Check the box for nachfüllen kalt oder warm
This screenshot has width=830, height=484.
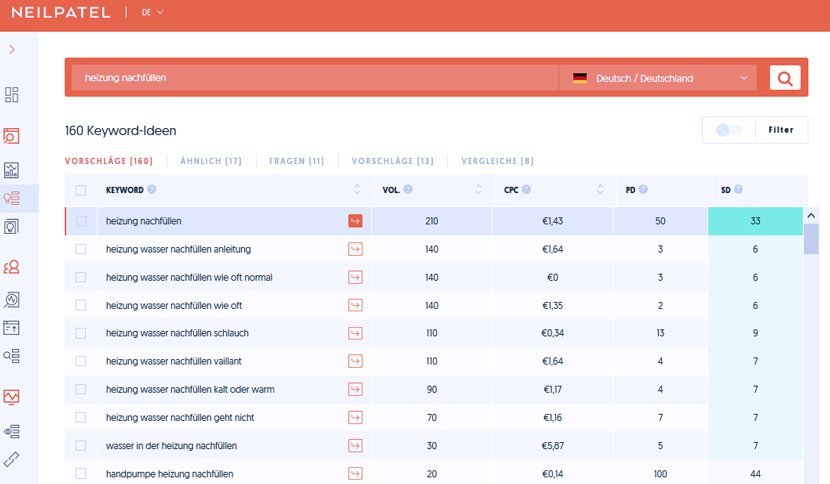click(80, 389)
